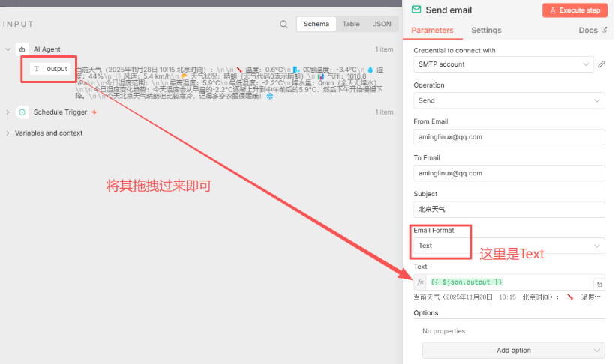615x364 pixels.
Task: Click the Subject input field
Action: pyautogui.click(x=508, y=209)
